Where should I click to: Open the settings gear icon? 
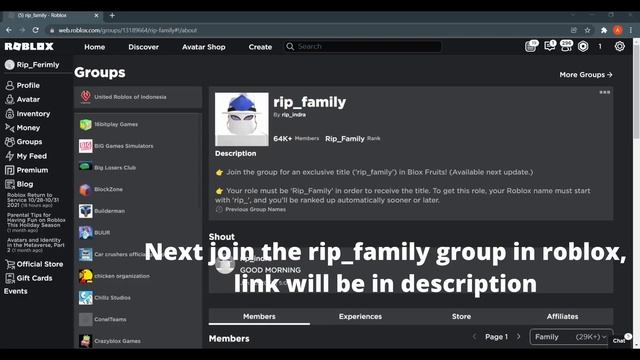point(620,47)
